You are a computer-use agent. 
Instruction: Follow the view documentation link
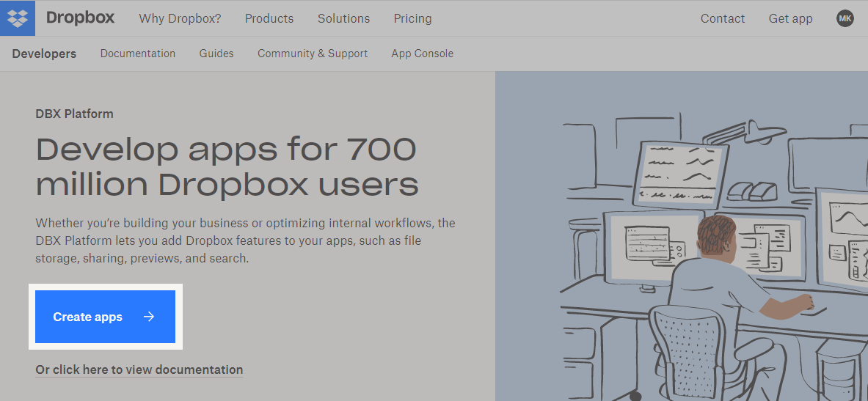coord(139,369)
